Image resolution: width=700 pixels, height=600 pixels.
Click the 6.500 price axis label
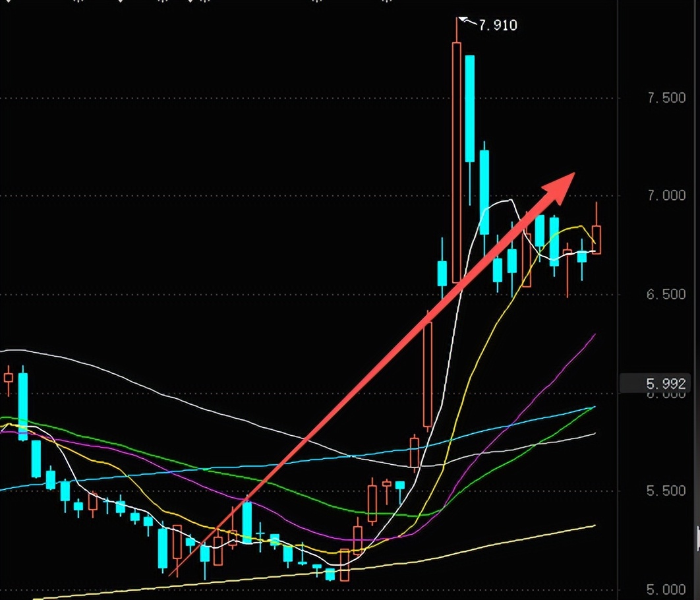[666, 294]
